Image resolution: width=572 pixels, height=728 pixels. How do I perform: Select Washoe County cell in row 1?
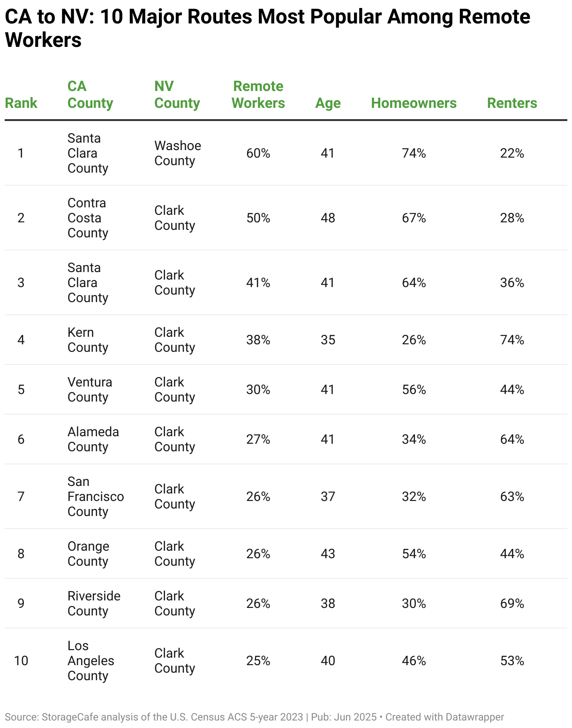tap(178, 153)
